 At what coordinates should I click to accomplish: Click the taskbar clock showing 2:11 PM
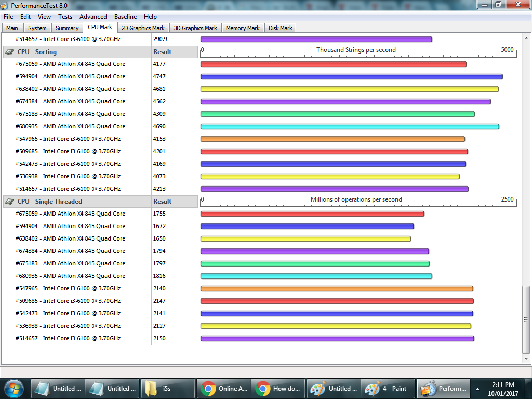[x=503, y=389]
